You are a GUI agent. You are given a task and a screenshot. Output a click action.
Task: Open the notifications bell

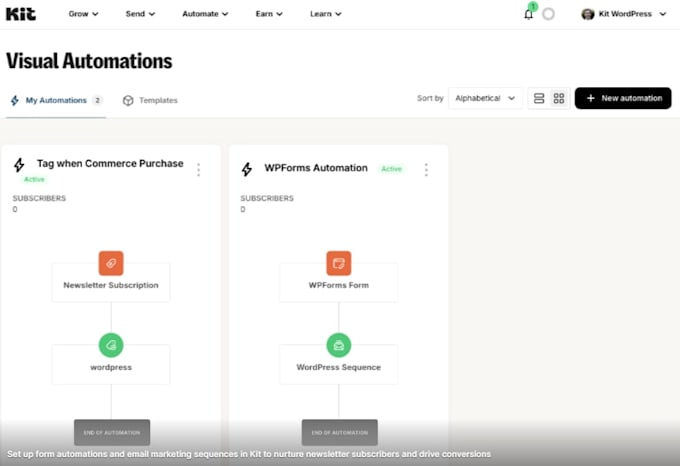[x=528, y=14]
